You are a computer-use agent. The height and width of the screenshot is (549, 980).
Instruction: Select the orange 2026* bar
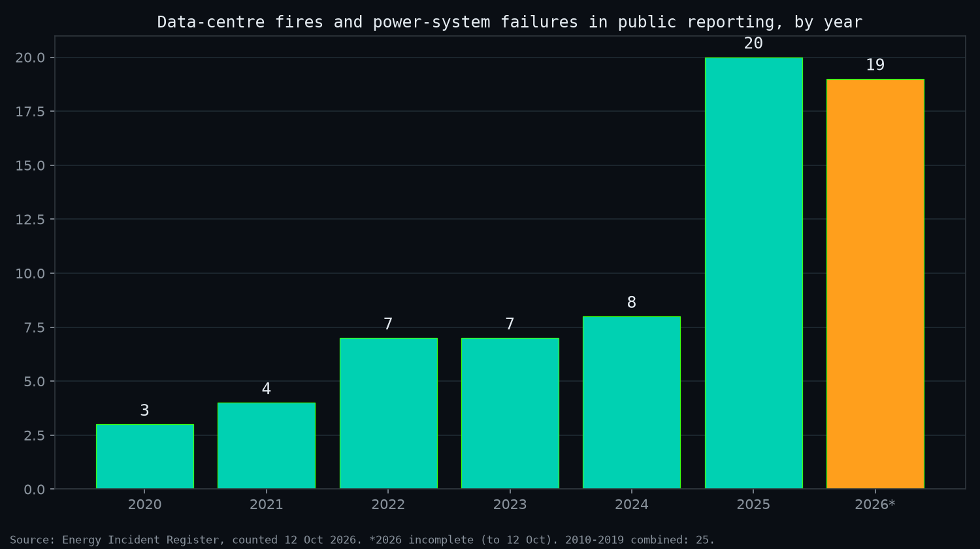tap(875, 284)
